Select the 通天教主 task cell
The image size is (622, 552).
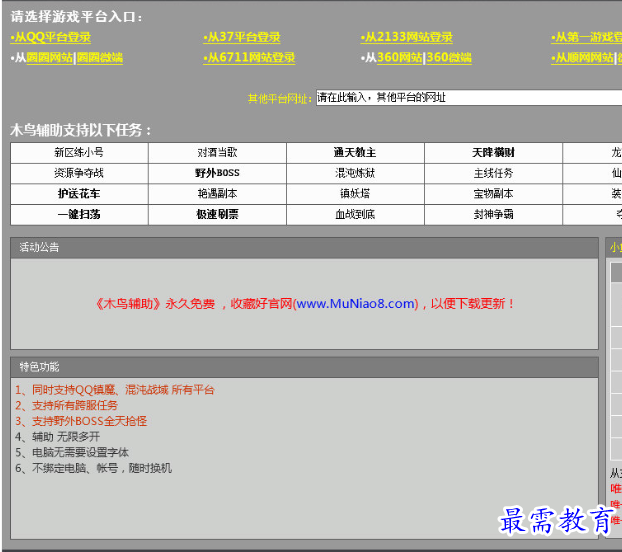tap(355, 153)
